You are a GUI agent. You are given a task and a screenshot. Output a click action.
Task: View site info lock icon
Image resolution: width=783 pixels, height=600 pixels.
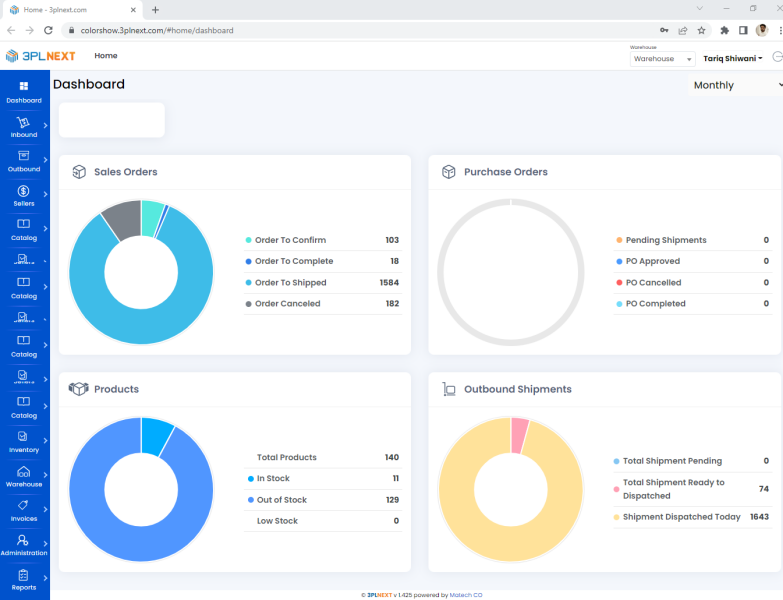pos(71,30)
